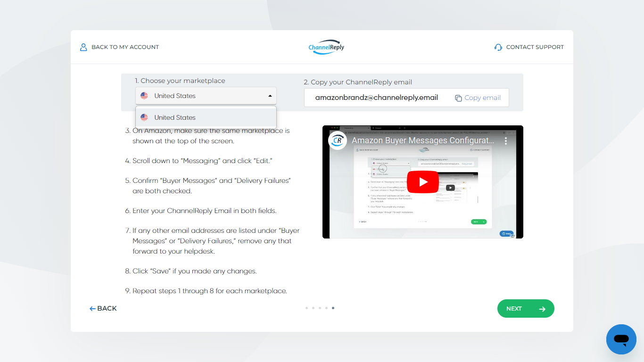644x362 pixels.
Task: Open the Amazon Buyer Messages Configuration video title
Action: click(423, 140)
